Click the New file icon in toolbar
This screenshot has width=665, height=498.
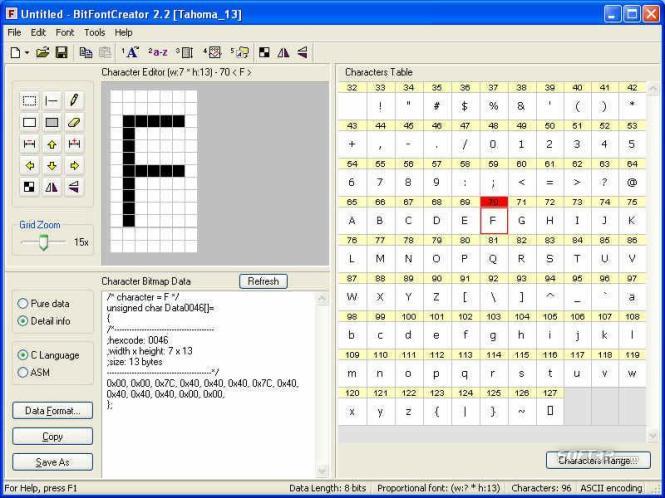tap(15, 53)
